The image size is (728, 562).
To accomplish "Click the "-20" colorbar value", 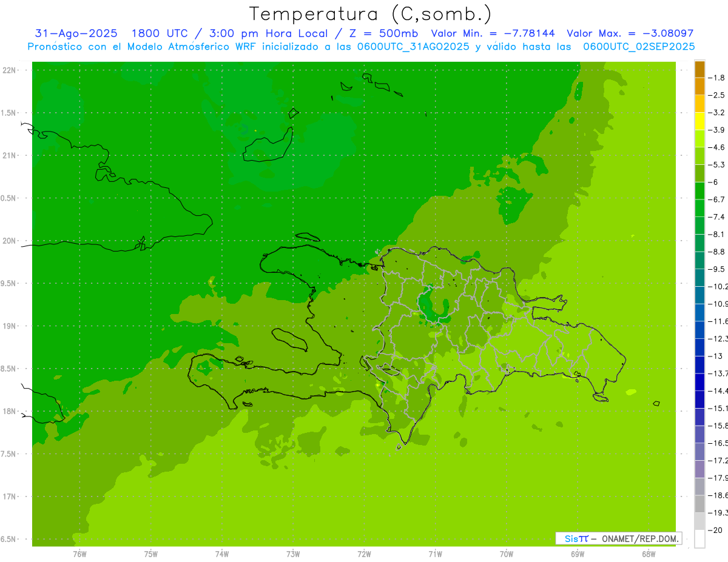I will [x=715, y=530].
